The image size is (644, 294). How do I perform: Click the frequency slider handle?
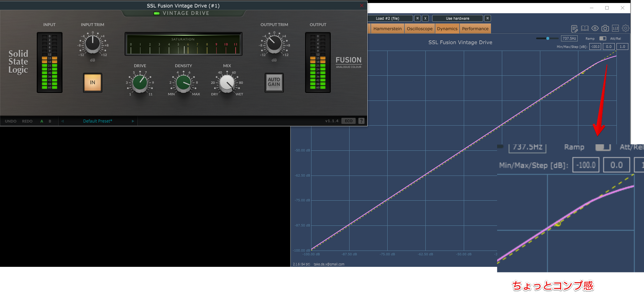[x=548, y=38]
